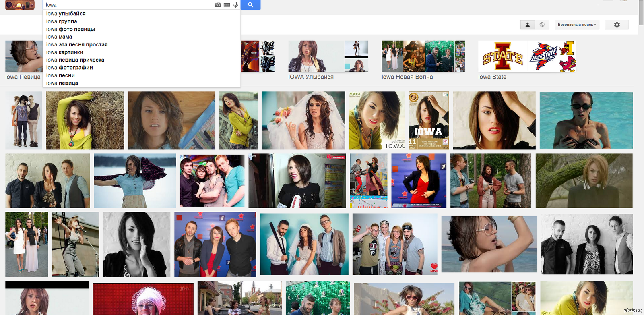
Task: Select suggestion iowa певица прическа
Action: pos(142,60)
